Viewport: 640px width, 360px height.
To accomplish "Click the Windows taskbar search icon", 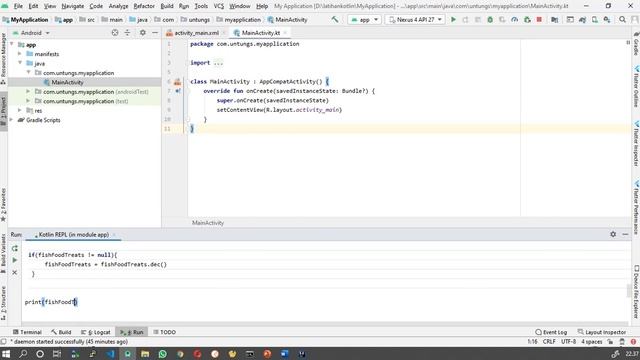I will 23,354.
